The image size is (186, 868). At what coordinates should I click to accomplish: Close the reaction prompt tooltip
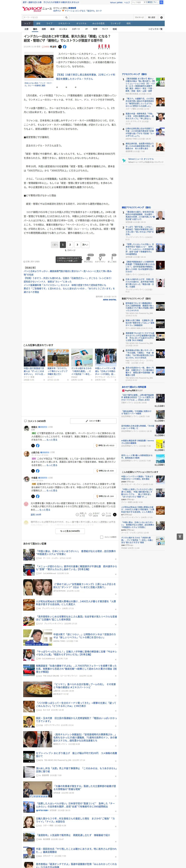click(x=80, y=258)
